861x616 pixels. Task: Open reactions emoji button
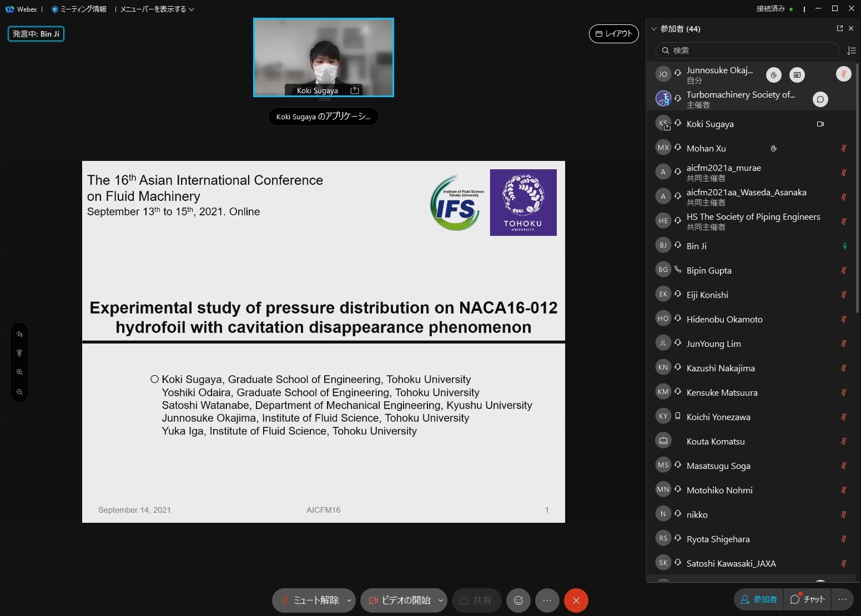click(x=518, y=600)
